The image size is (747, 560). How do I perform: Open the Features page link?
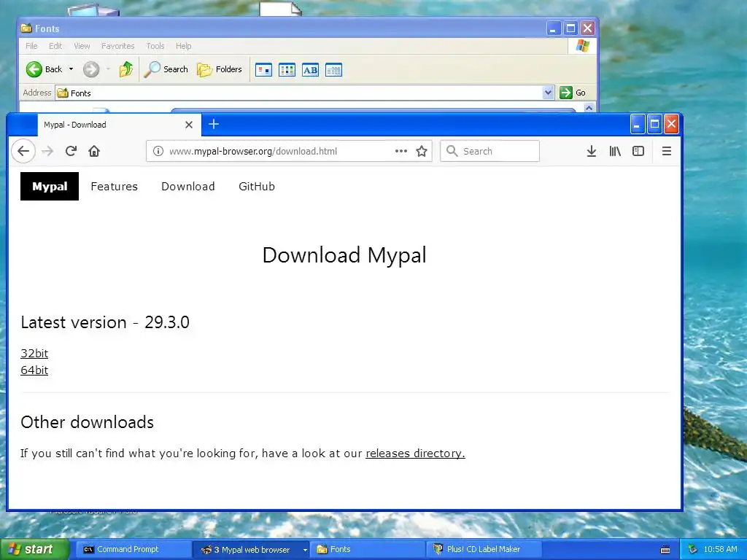click(x=115, y=187)
